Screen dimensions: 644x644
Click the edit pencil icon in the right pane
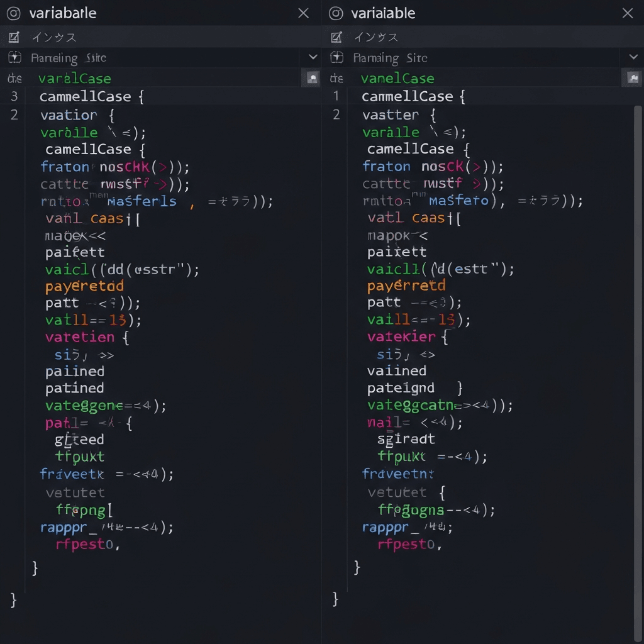click(336, 37)
